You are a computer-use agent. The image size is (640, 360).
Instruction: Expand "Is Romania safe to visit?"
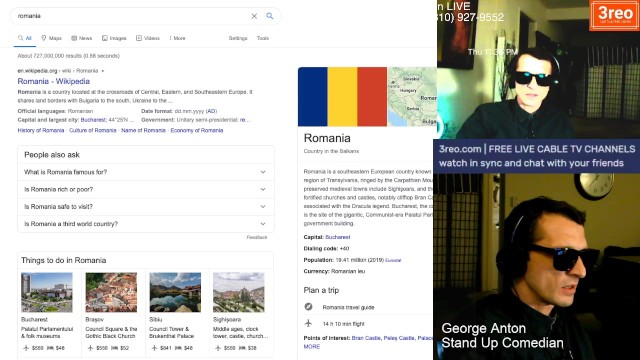click(146, 207)
